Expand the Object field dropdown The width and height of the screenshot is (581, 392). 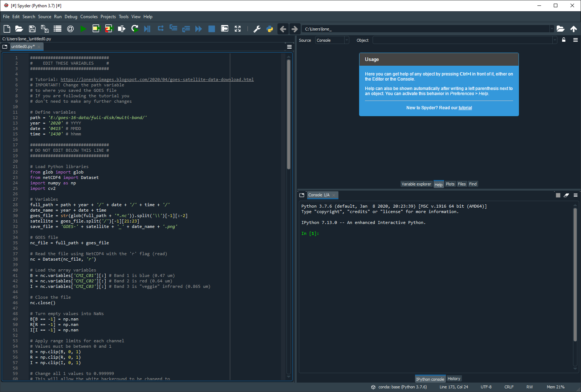(x=555, y=40)
